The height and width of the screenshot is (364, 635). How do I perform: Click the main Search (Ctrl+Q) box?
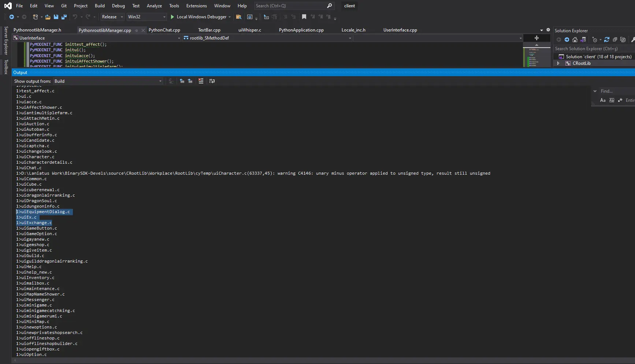coord(294,6)
